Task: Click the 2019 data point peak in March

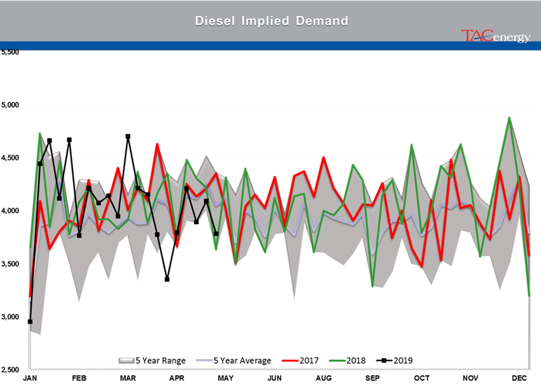Action: [128, 136]
